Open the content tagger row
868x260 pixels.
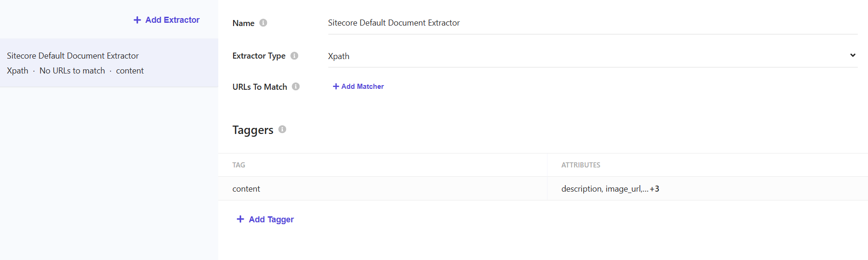tap(543, 188)
